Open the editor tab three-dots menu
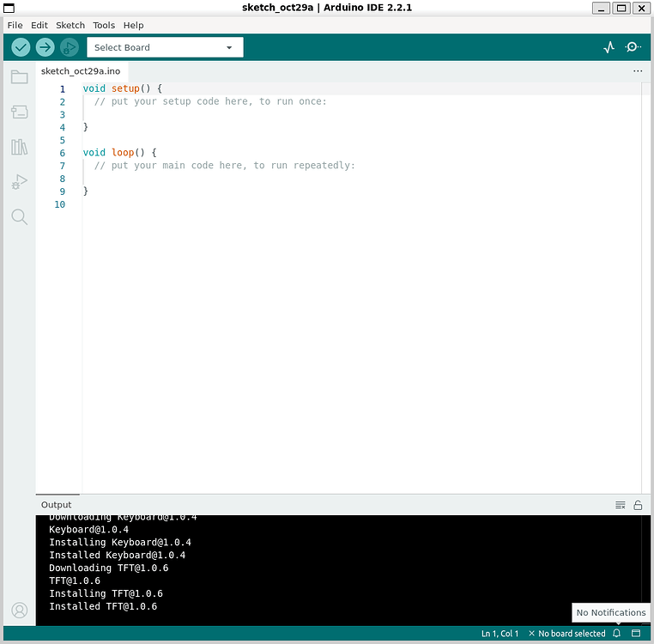The width and height of the screenshot is (654, 644). click(x=638, y=71)
